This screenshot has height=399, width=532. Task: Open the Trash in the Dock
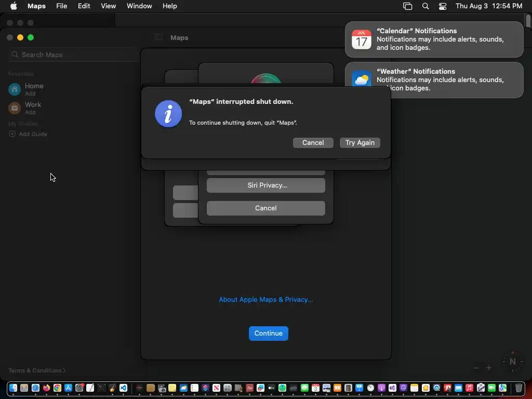pyautogui.click(x=518, y=388)
